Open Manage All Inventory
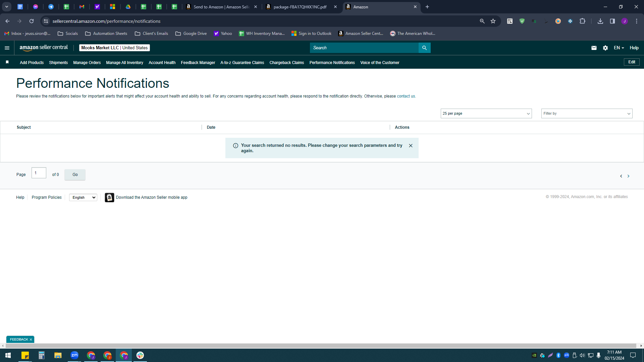This screenshot has height=362, width=644. coord(124,63)
